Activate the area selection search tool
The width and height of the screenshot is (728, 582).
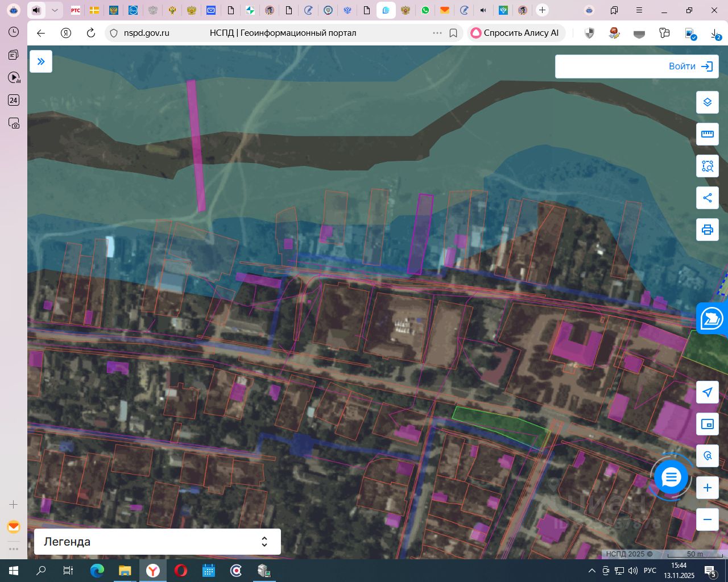click(x=708, y=166)
